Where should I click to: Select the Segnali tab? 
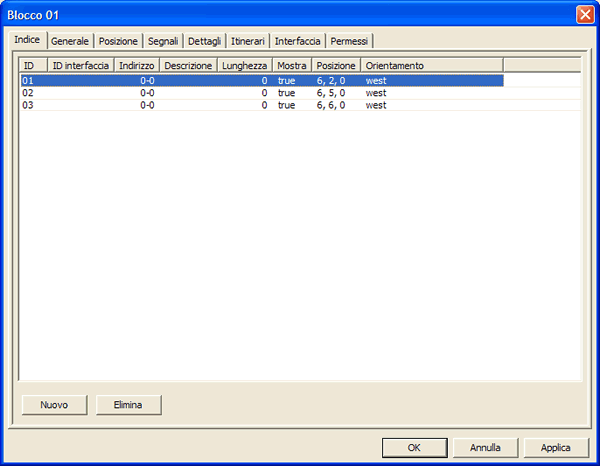163,41
